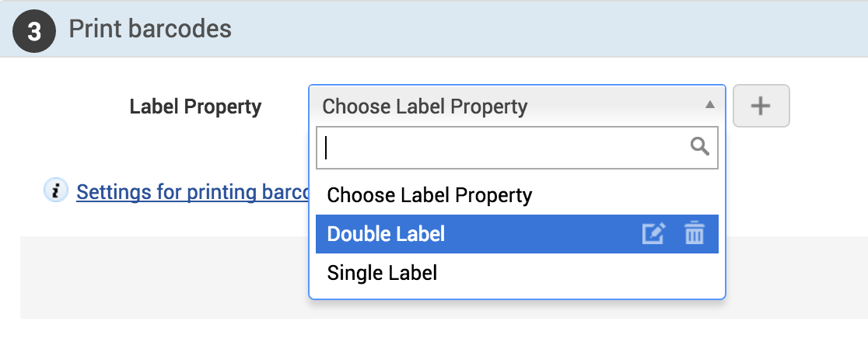Click the step 3 number badge
This screenshot has height=339, width=868.
(33, 31)
